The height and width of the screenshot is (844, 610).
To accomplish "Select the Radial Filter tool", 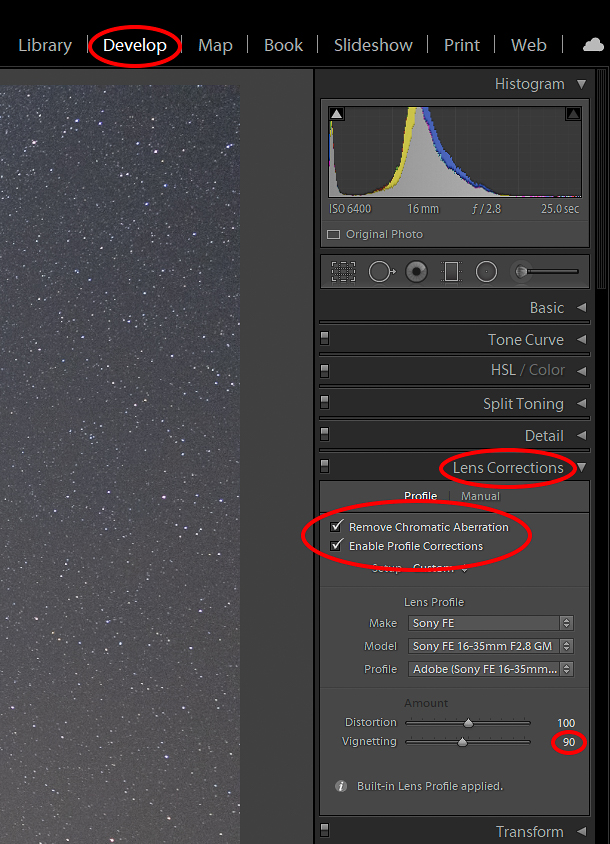I will coord(486,272).
